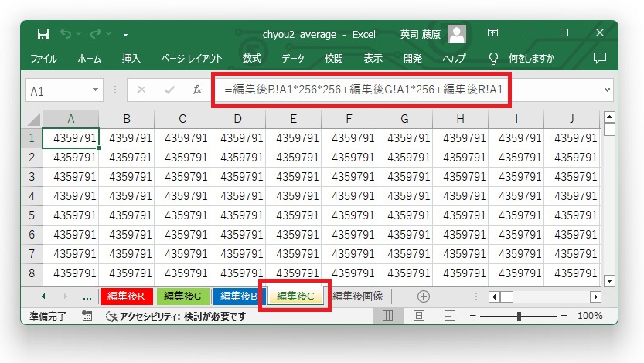Click the 何をしますか search box
Screen dimensions: 644x363
click(531, 59)
